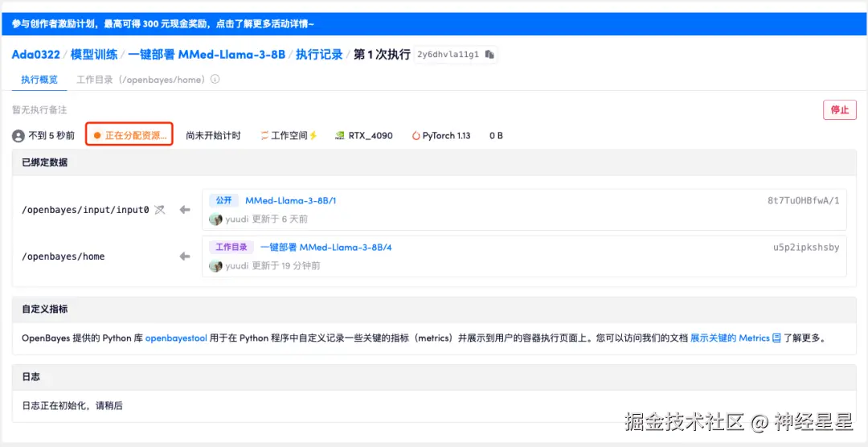Open dataset link MMed-Llama-3-8B/1
The height and width of the screenshot is (447, 868).
[x=291, y=200]
